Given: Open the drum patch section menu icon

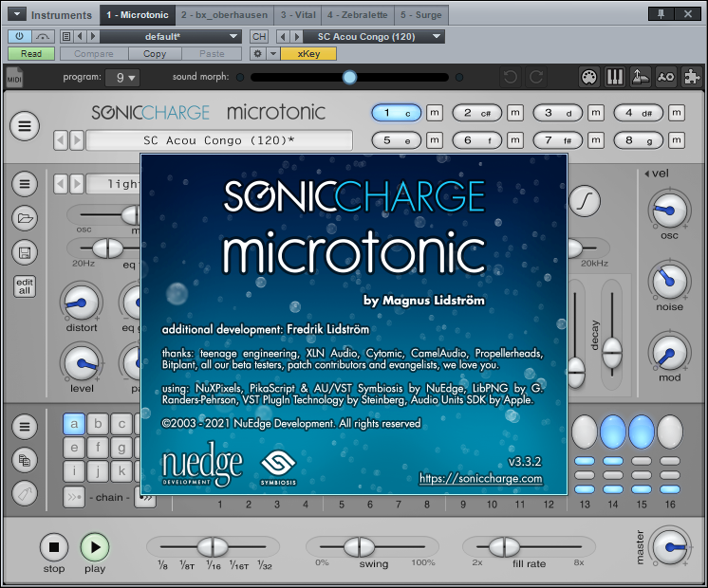Looking at the screenshot, I should point(25,184).
